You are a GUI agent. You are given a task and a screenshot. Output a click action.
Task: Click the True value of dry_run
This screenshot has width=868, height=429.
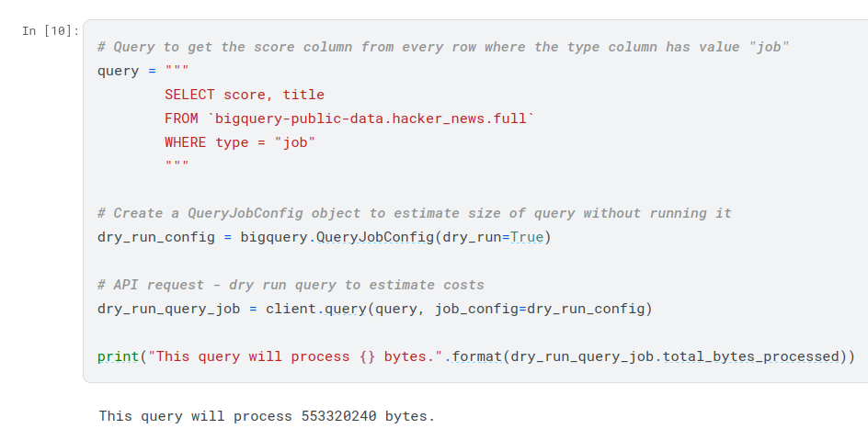(x=527, y=237)
